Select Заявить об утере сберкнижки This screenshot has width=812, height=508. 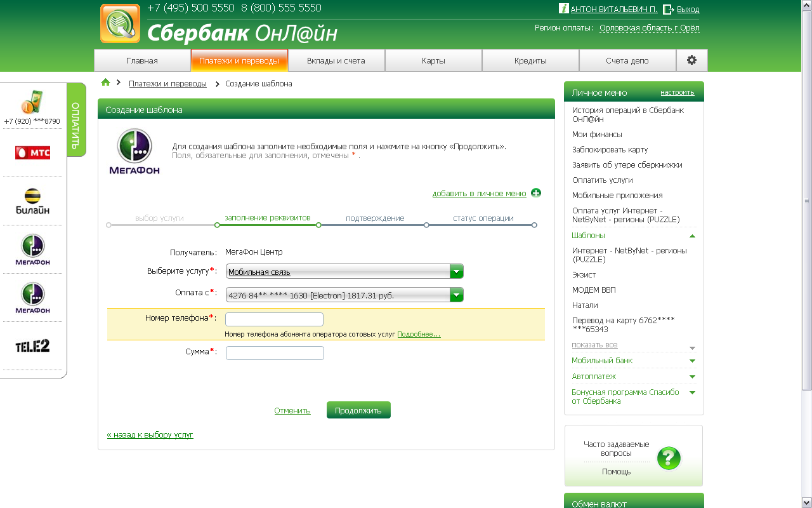point(627,165)
